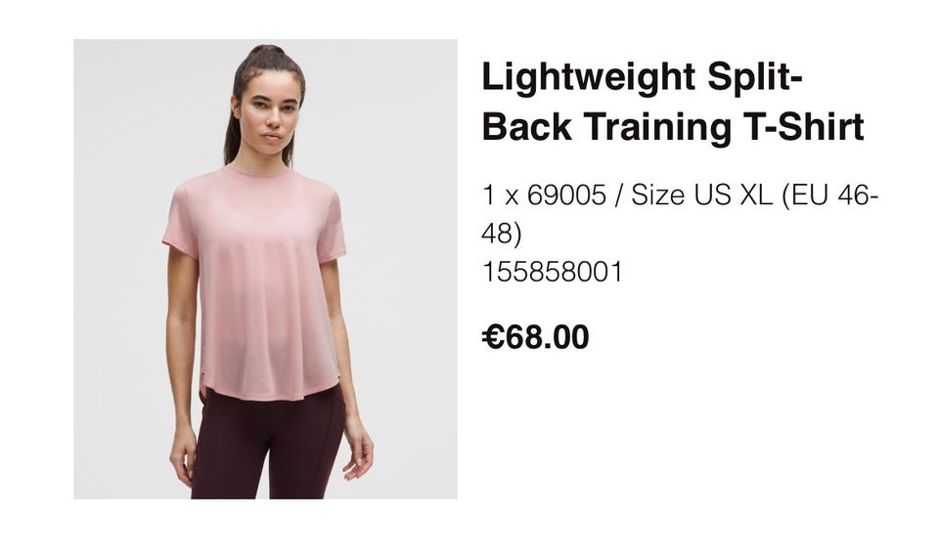Viewport: 939px width, 560px height.
Task: Click the Lightweight Split-Back Training T-Shirt title
Action: 673,102
